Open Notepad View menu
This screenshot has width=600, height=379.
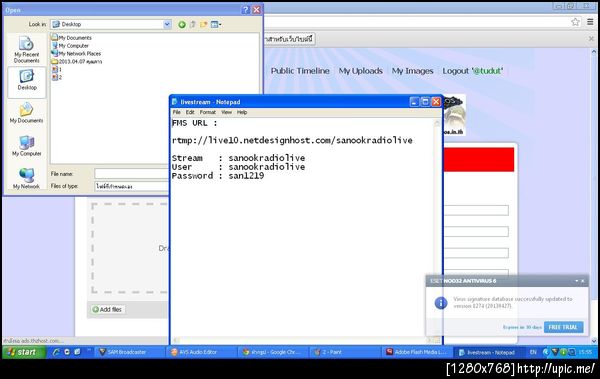pos(227,112)
